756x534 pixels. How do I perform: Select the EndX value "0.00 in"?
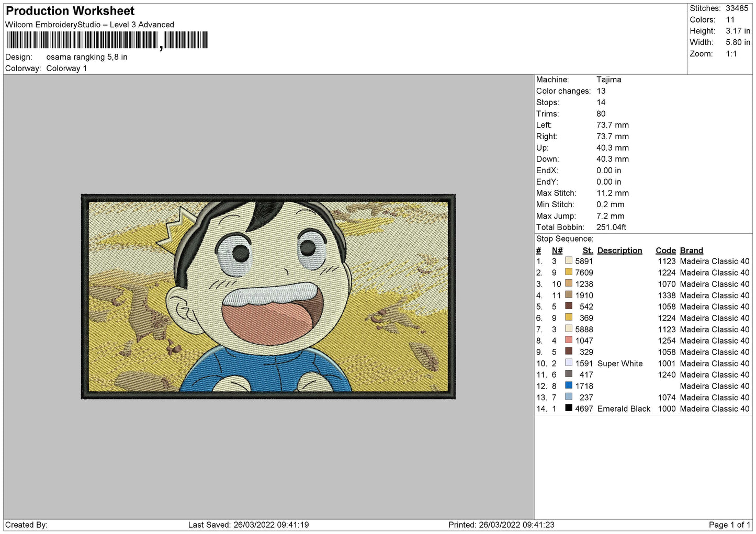[x=609, y=171]
